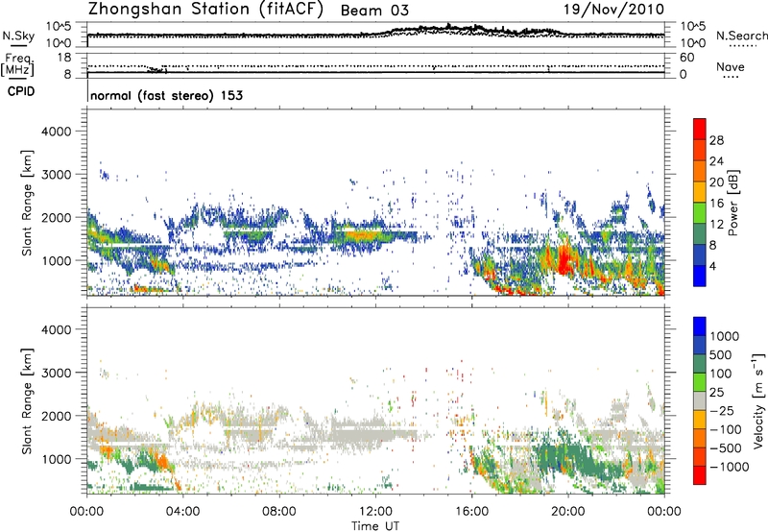Click the velocity panel 'Slant Range [km]' label
Image resolution: width=768 pixels, height=532 pixels.
[27, 401]
